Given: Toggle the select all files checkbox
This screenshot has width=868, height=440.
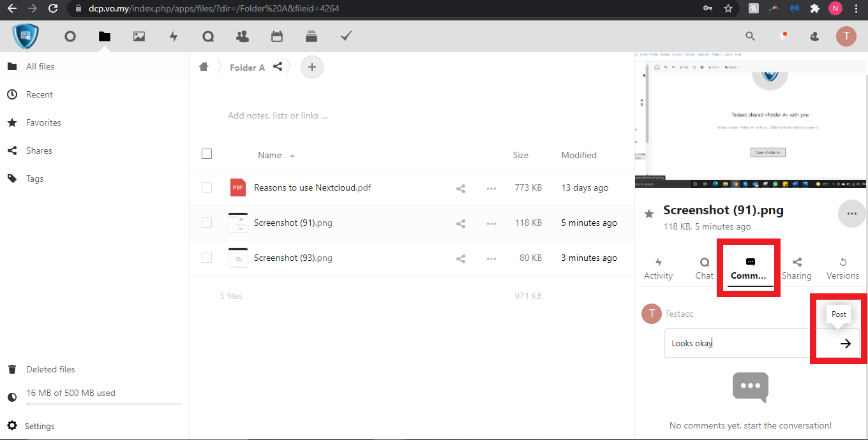Looking at the screenshot, I should pyautogui.click(x=207, y=154).
